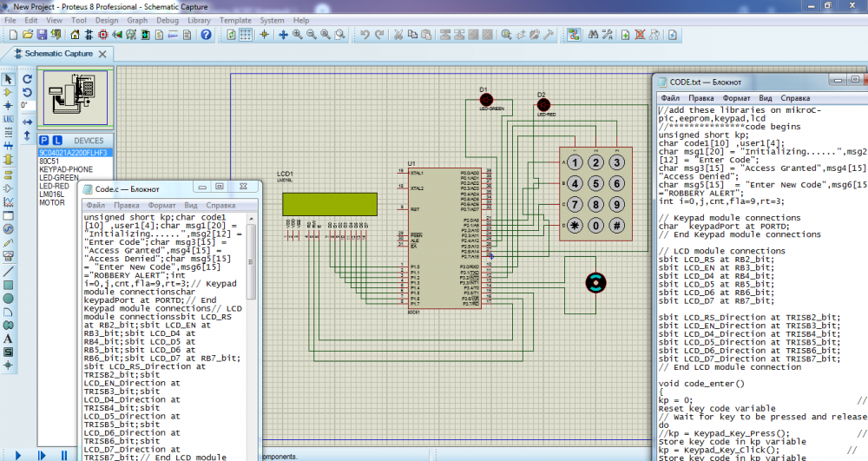
Task: Click the Pick Devices 'P' button
Action: (x=43, y=140)
